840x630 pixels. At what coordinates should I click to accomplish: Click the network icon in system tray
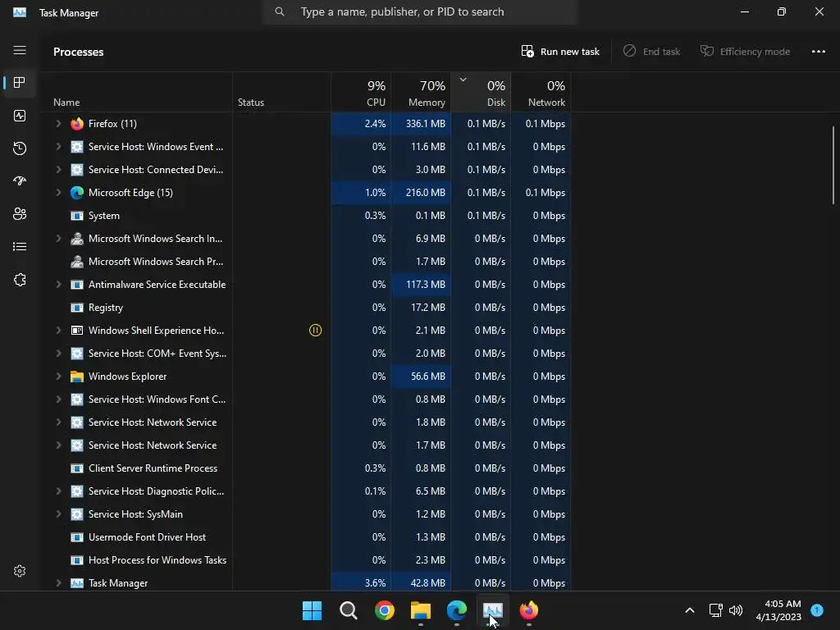[x=715, y=610]
